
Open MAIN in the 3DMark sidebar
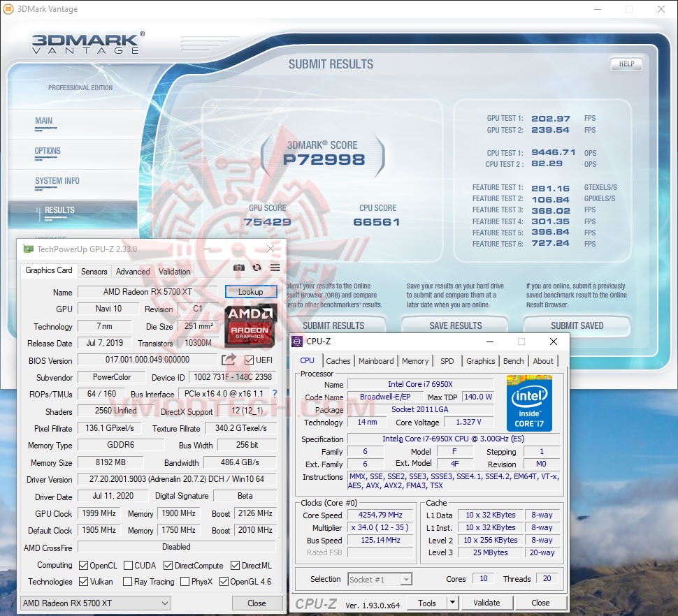click(43, 121)
